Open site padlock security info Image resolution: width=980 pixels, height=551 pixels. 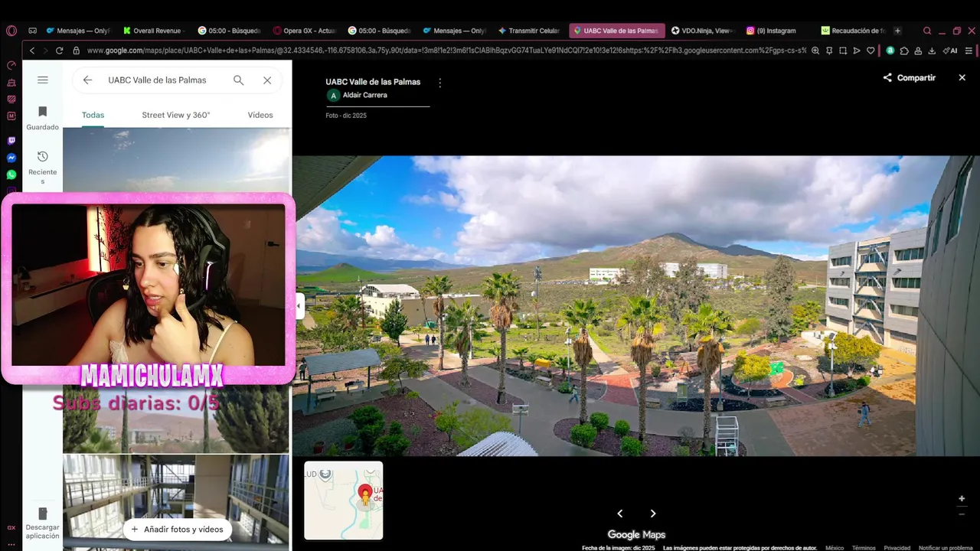coord(76,51)
